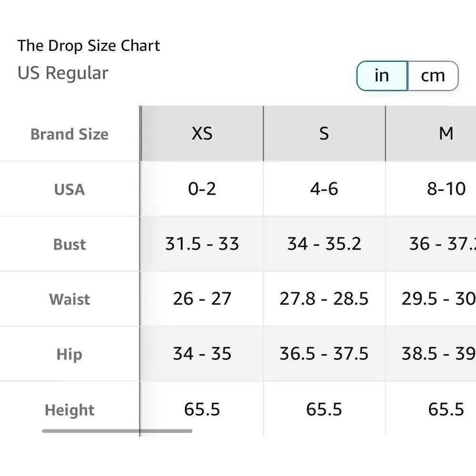Select the M column header
This screenshot has height=476, width=476.
(x=446, y=134)
